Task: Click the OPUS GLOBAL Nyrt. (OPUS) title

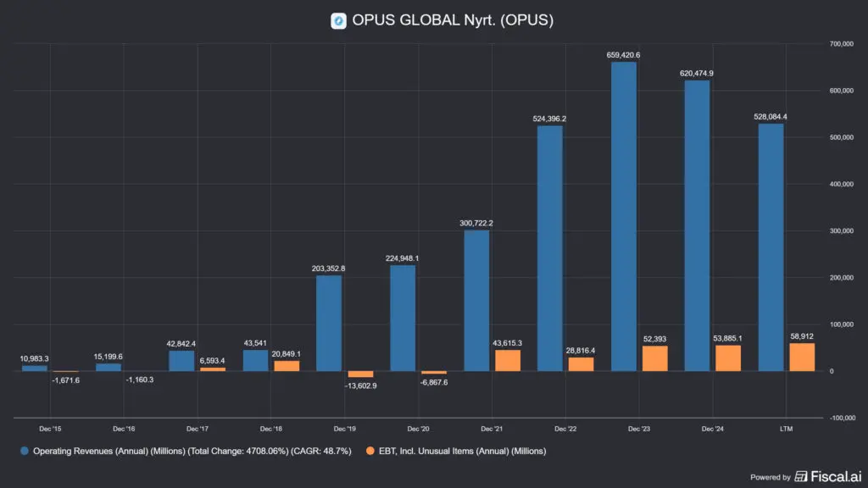Action: pyautogui.click(x=453, y=20)
